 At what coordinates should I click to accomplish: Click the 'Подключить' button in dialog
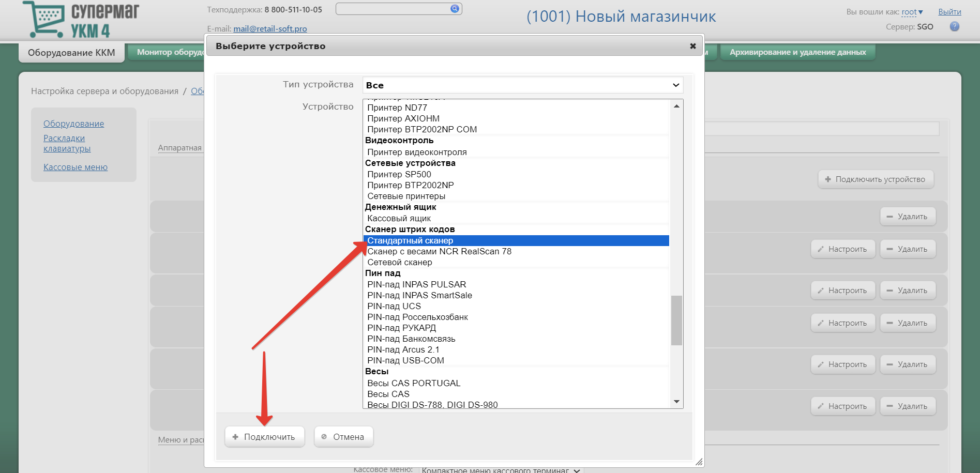click(x=264, y=437)
